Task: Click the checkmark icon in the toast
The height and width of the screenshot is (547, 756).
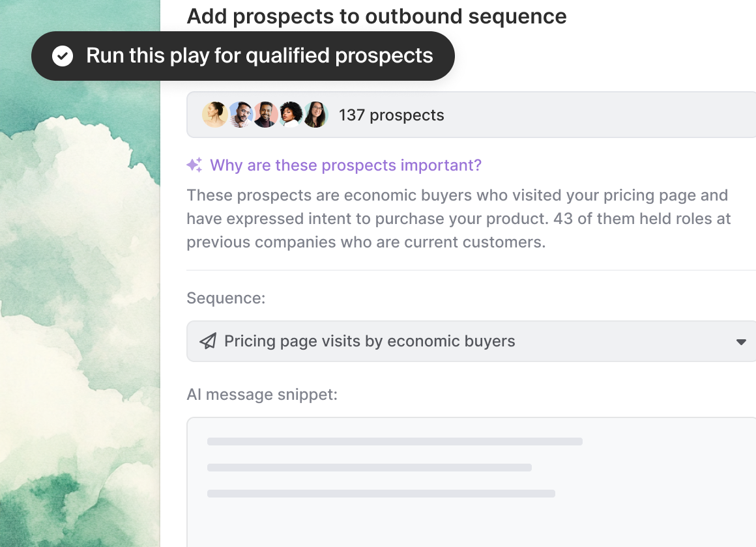Action: click(63, 56)
